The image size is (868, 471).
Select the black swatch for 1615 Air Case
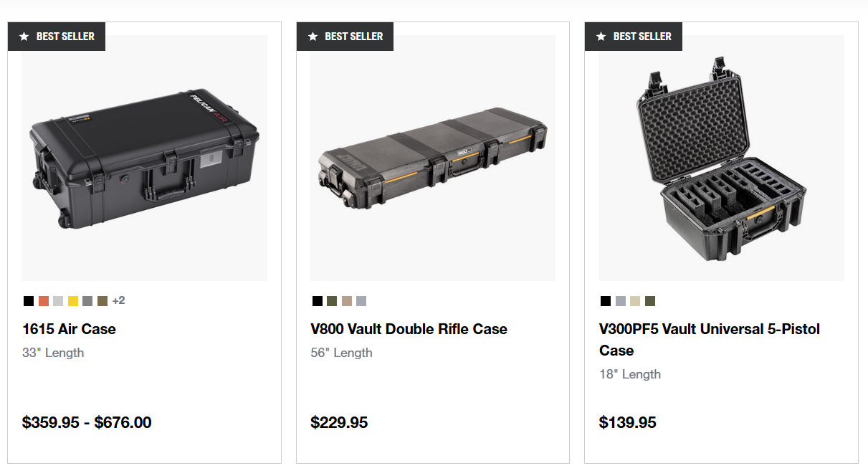pyautogui.click(x=29, y=301)
